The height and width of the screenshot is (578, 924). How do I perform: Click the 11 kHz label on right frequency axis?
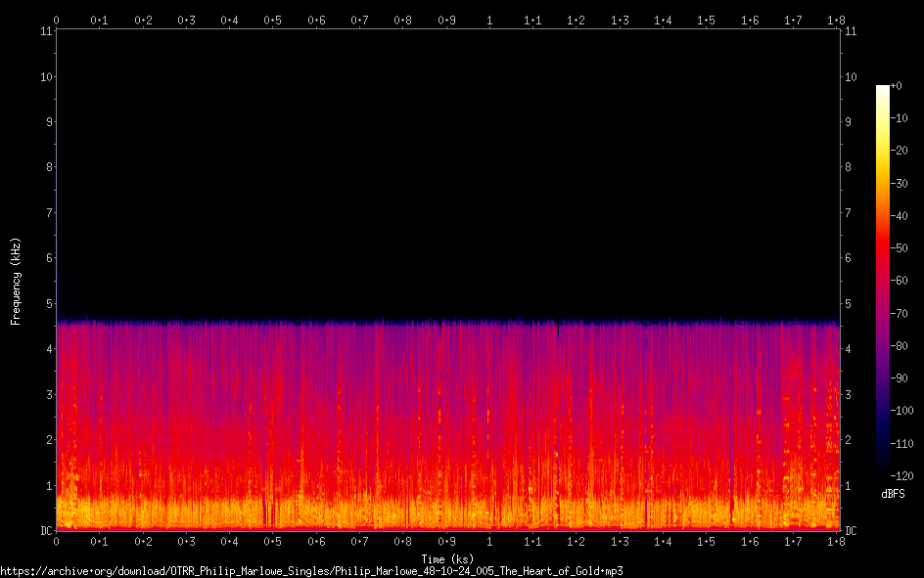850,31
